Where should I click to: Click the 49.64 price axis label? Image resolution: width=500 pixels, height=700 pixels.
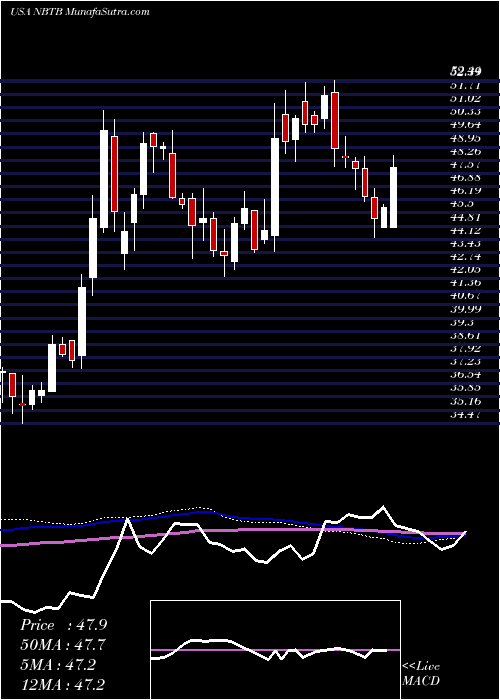coord(465,125)
